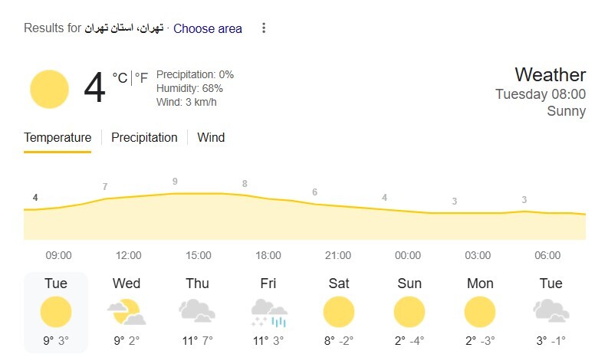Switch temperature unit to °C

[120, 78]
